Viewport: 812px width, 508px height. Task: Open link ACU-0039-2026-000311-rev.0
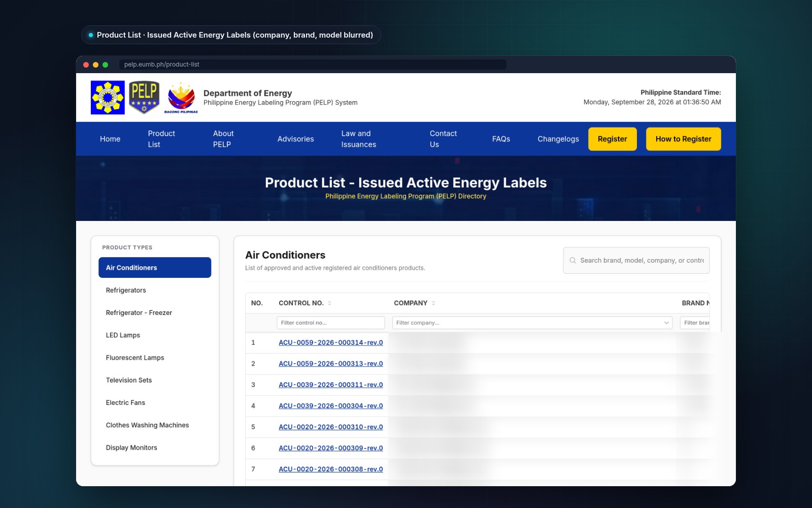(331, 385)
